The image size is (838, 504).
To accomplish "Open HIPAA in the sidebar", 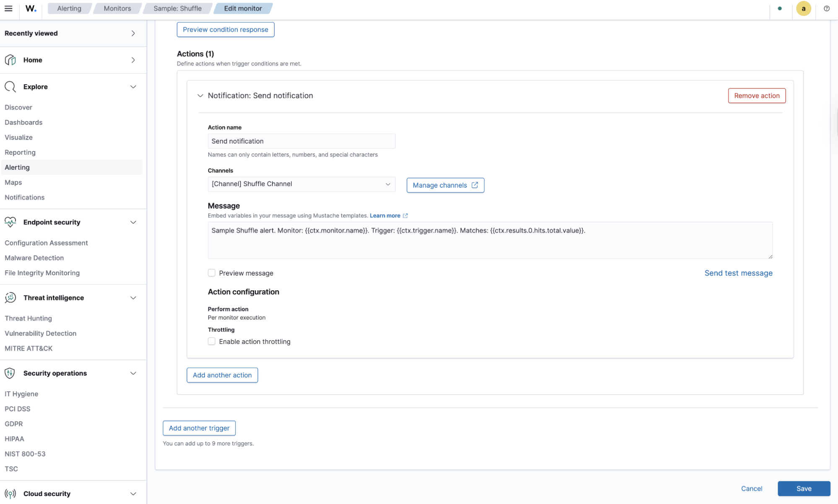I will (x=14, y=439).
